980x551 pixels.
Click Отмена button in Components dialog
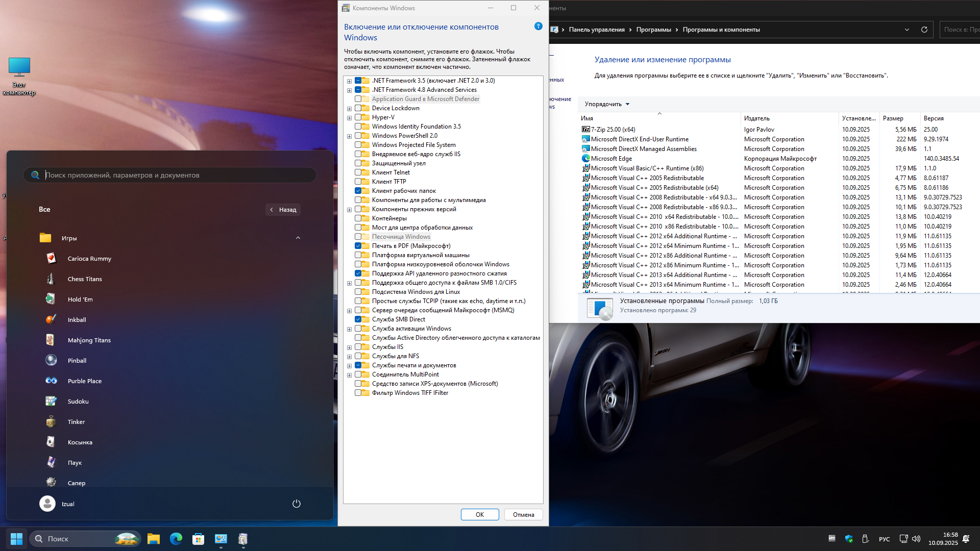coord(523,514)
